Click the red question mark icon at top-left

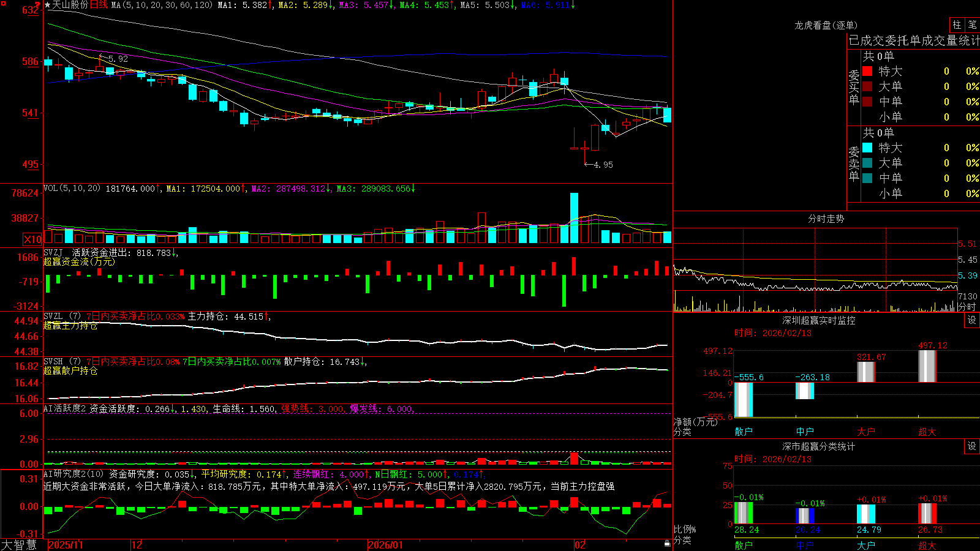[x=37, y=5]
